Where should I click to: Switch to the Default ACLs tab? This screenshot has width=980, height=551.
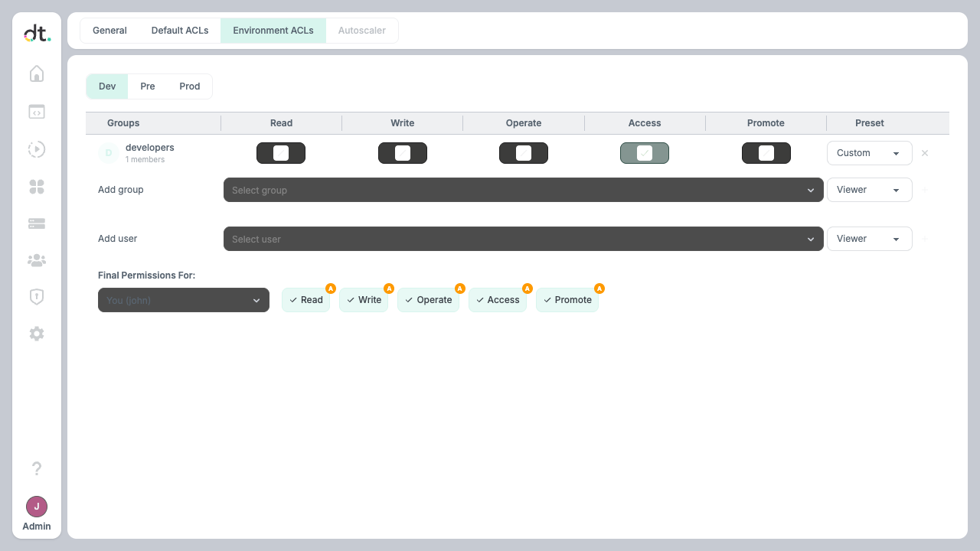[180, 31]
